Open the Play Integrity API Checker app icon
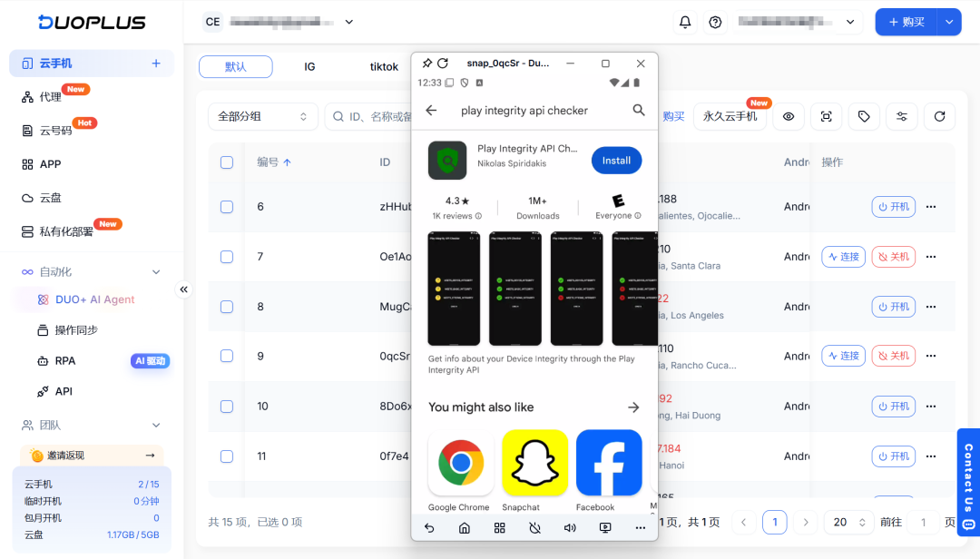Image resolution: width=980 pixels, height=559 pixels. 446,160
